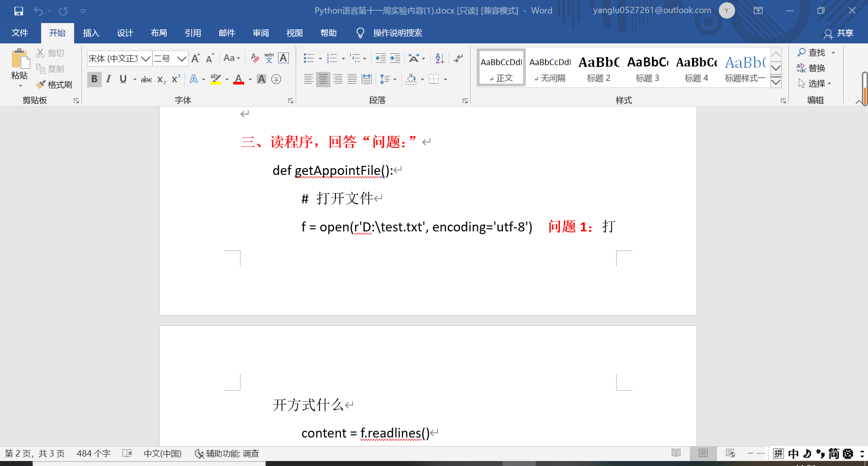Toggle strikethrough abc formatting
868x466 pixels.
[x=146, y=80]
